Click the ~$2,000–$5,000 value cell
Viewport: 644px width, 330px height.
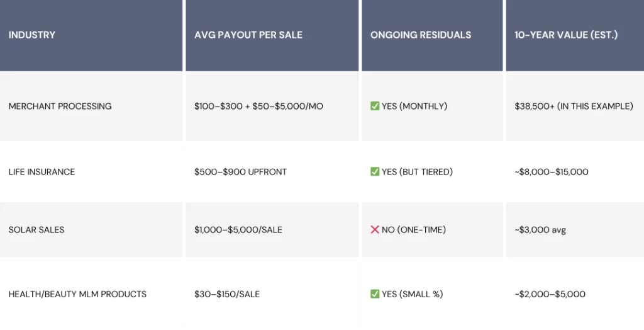[550, 294]
